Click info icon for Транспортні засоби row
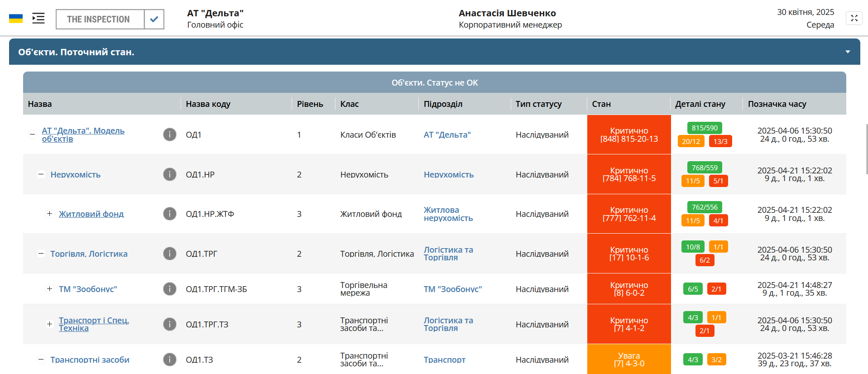The width and height of the screenshot is (868, 374). pyautogui.click(x=169, y=360)
